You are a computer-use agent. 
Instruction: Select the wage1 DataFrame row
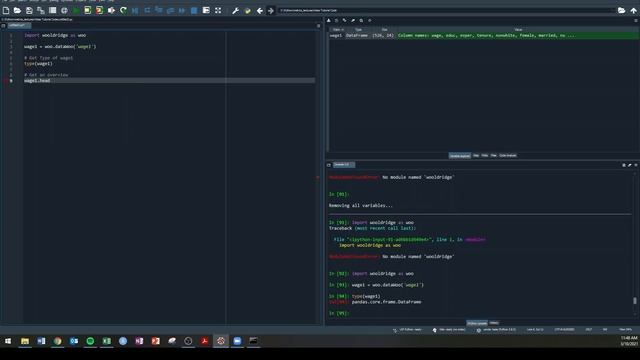[484, 36]
